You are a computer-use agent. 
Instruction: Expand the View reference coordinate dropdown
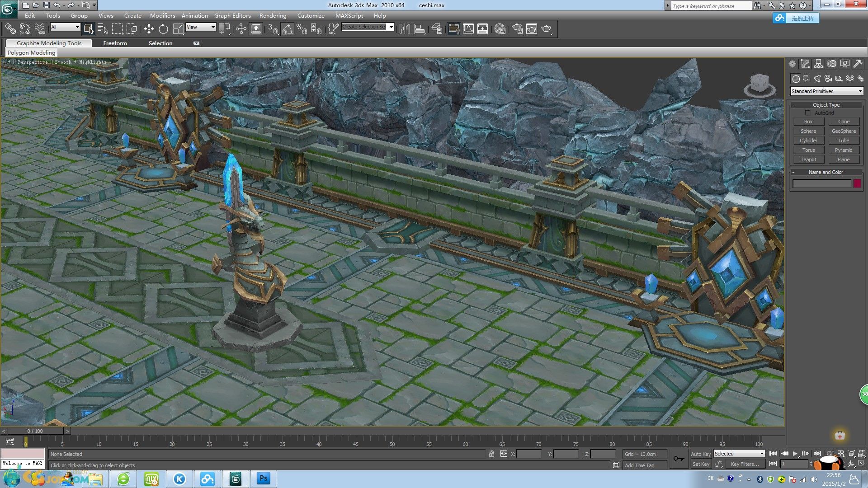point(201,27)
